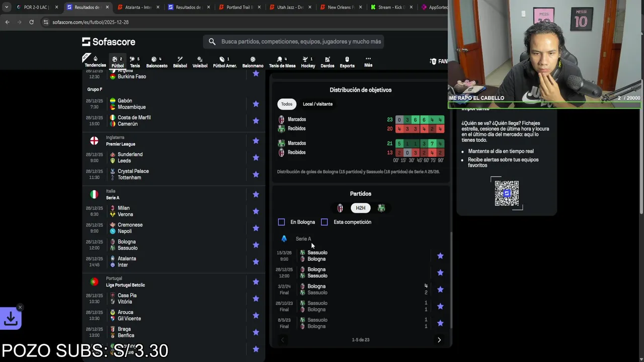
Task: Favorite the Milan vs Verona match
Action: tap(256, 211)
